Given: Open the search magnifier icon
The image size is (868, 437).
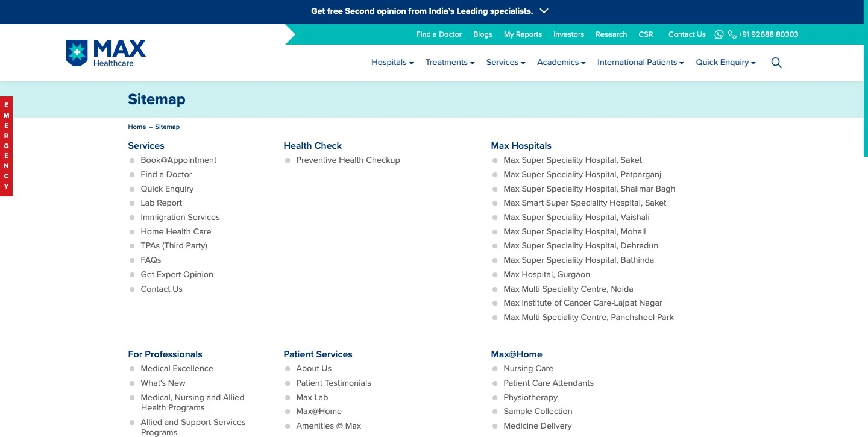Looking at the screenshot, I should 776,63.
